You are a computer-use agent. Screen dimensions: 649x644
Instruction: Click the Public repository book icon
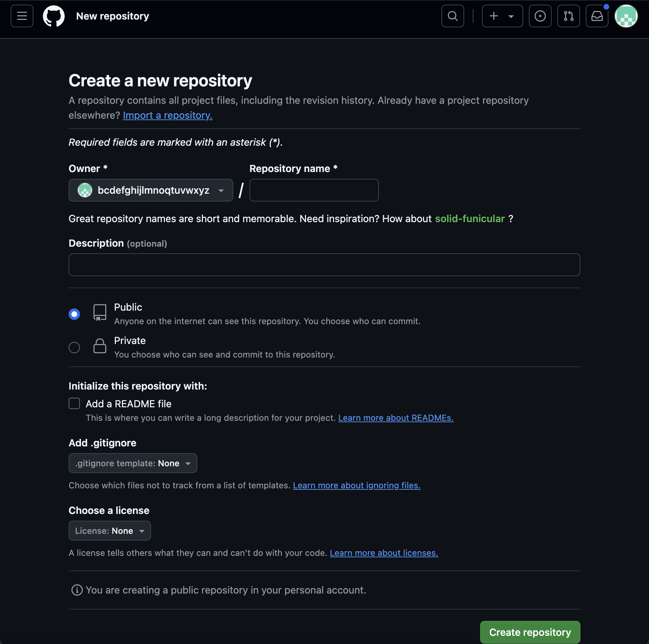pyautogui.click(x=100, y=312)
